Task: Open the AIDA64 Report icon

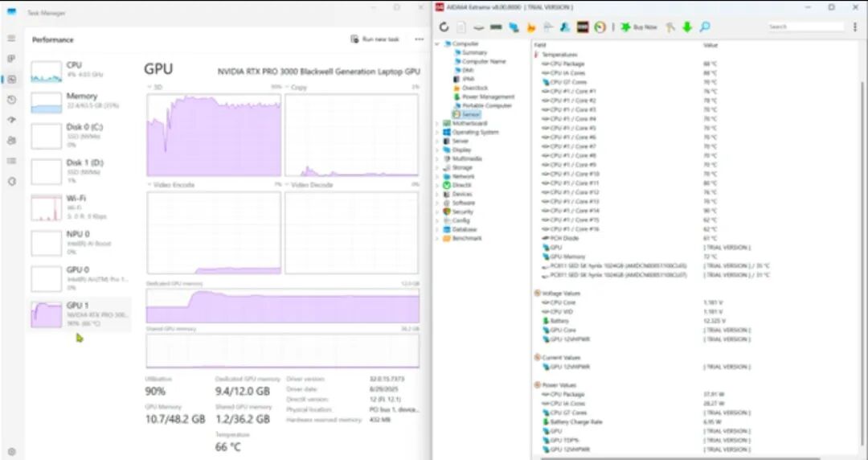Action: point(461,27)
